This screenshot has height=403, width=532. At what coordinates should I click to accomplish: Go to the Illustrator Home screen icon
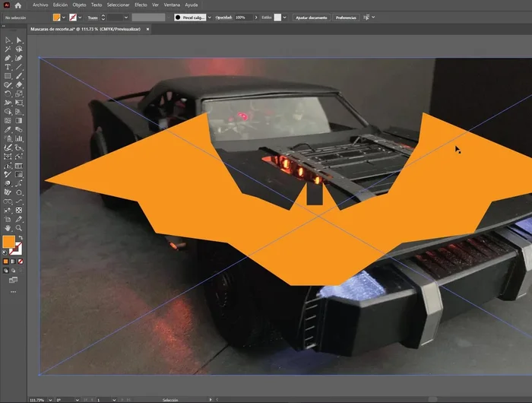point(18,5)
